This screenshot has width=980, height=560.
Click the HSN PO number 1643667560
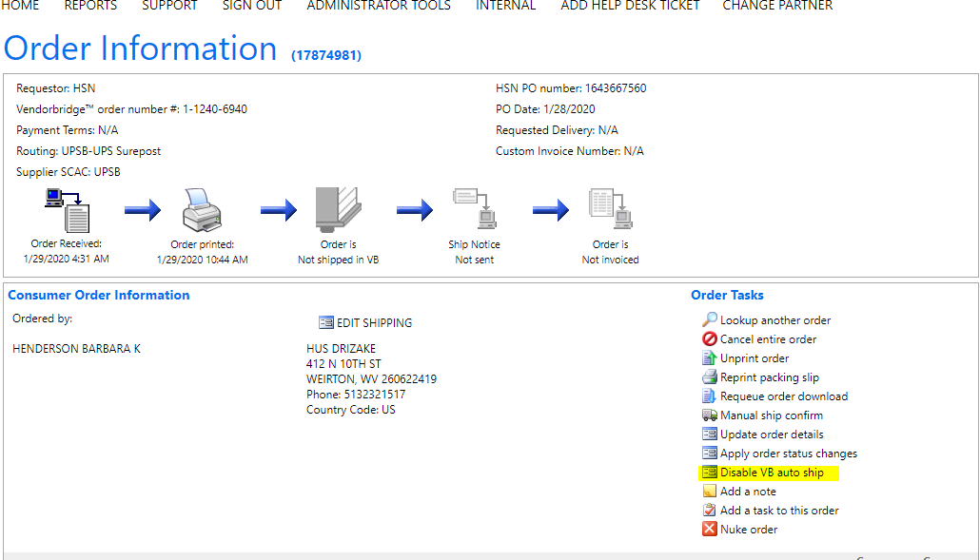615,88
